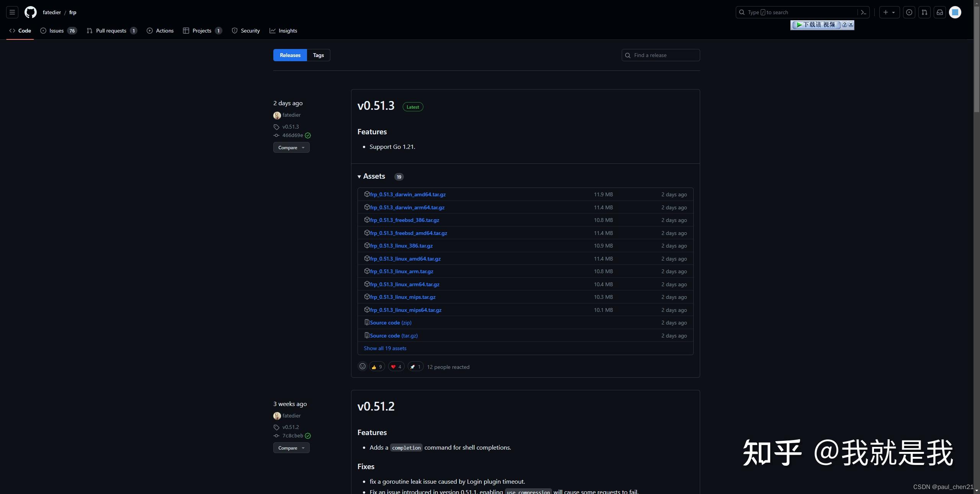
Task: Download frp_0.51.3_linux_arm.tar.gz
Action: point(402,271)
